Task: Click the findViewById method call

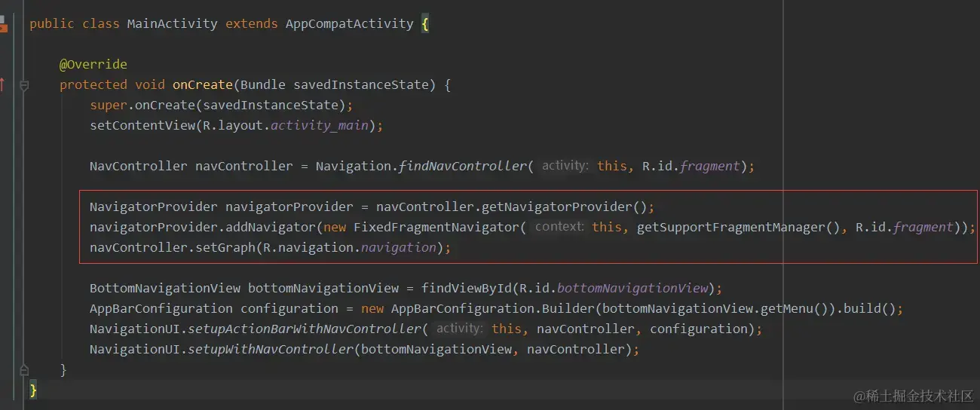Action: click(466, 288)
